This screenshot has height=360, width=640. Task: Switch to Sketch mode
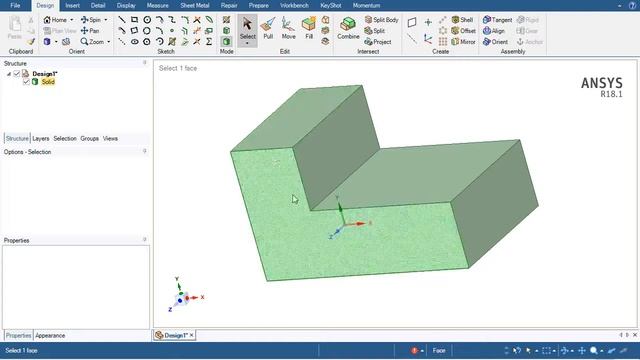[x=227, y=20]
